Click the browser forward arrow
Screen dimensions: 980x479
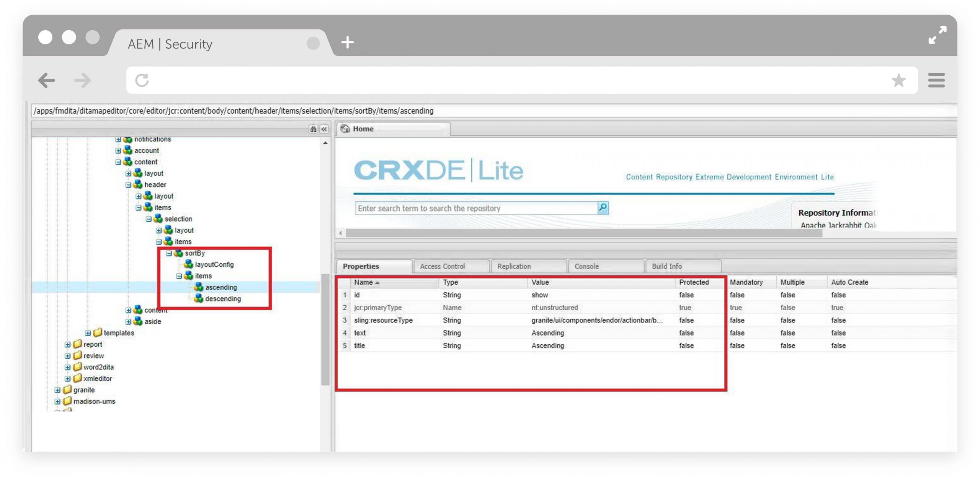pyautogui.click(x=83, y=80)
